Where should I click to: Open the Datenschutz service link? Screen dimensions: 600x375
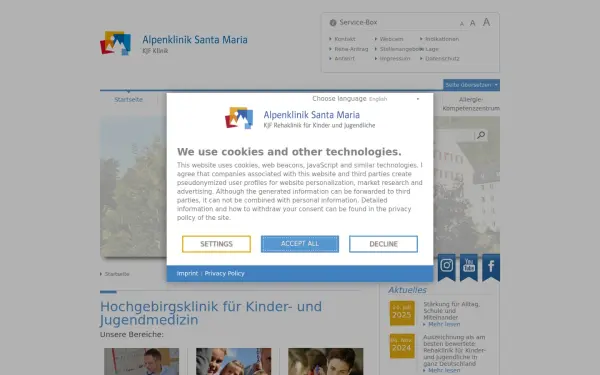pos(442,59)
